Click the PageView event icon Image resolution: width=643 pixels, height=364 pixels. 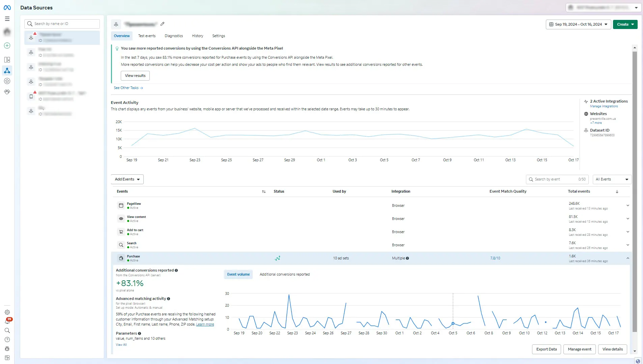(x=121, y=205)
